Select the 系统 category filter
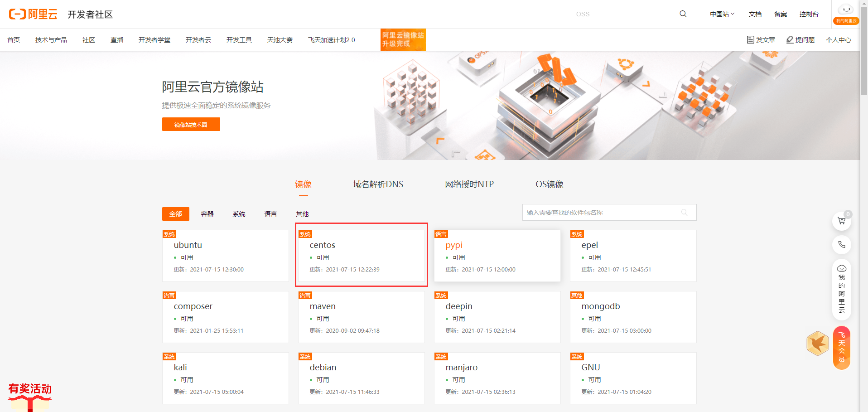868x412 pixels. (x=239, y=214)
